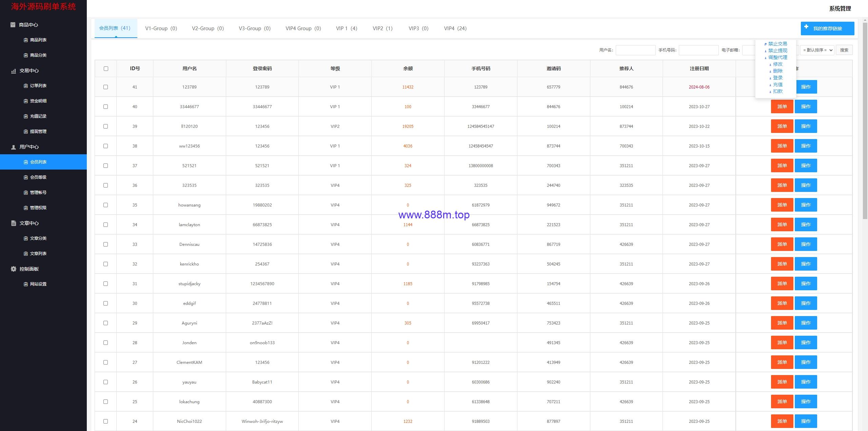Click the icon beside 文章列表
The height and width of the screenshot is (431, 868).
pyautogui.click(x=26, y=254)
